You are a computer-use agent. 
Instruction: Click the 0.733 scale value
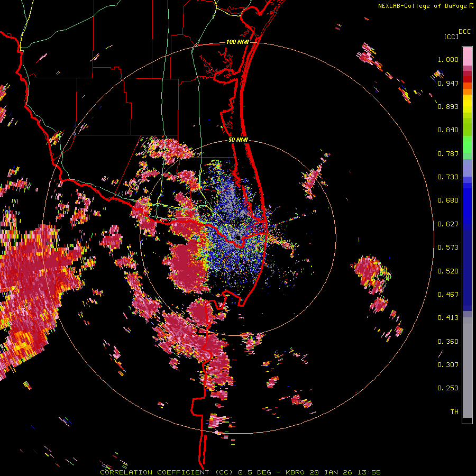448,177
